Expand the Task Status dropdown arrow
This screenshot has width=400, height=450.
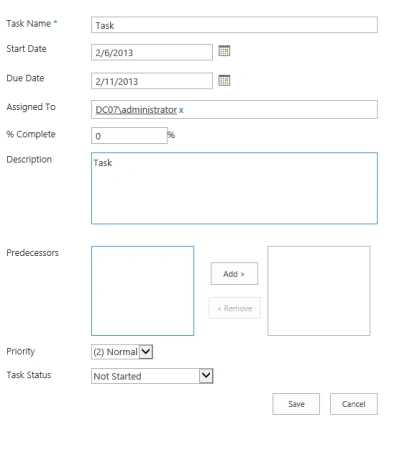[x=206, y=376]
